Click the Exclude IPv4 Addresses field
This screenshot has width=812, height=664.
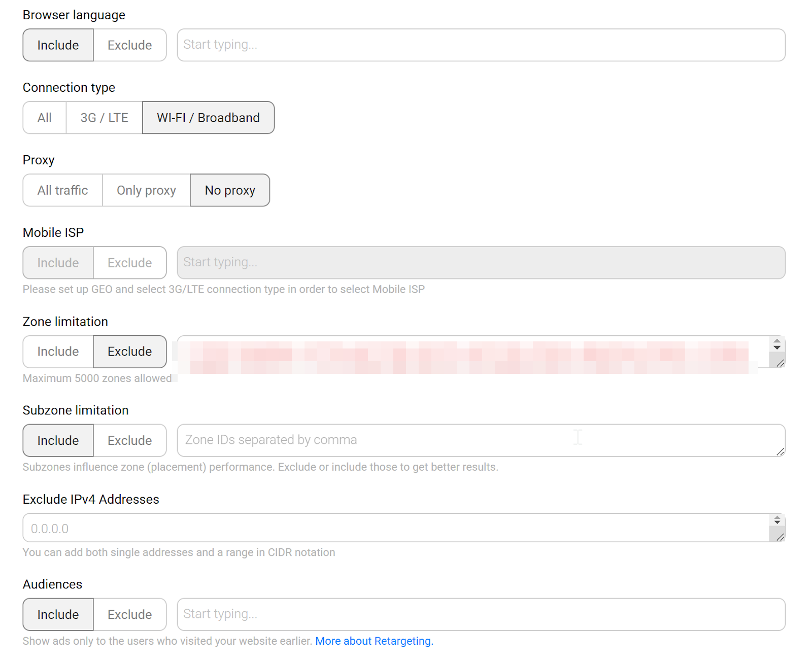tap(396, 528)
